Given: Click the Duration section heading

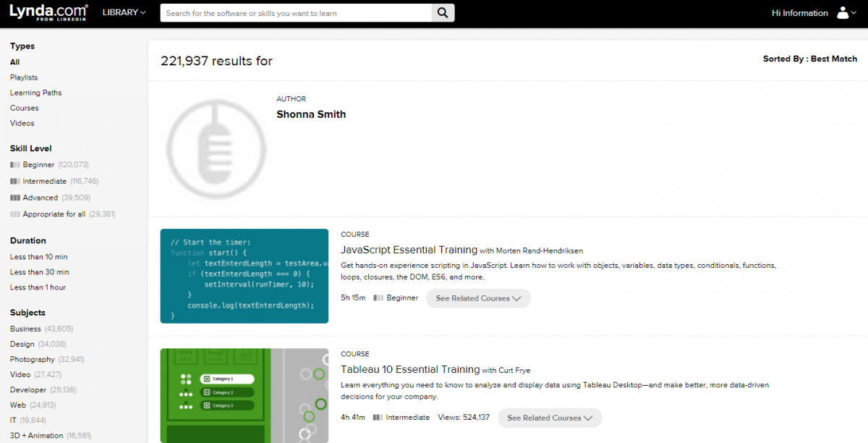Looking at the screenshot, I should point(28,240).
